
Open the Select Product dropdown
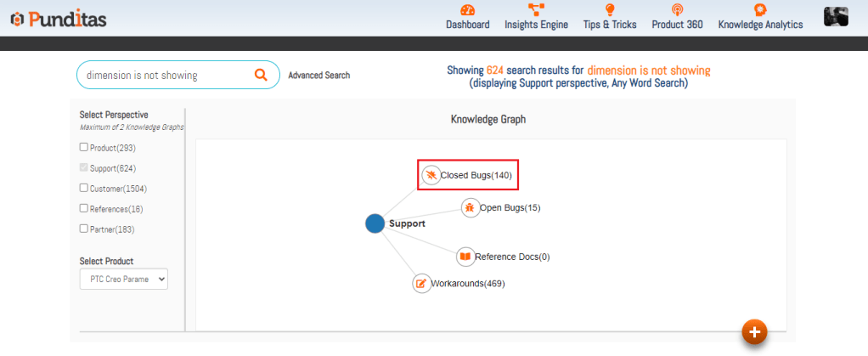pos(124,279)
